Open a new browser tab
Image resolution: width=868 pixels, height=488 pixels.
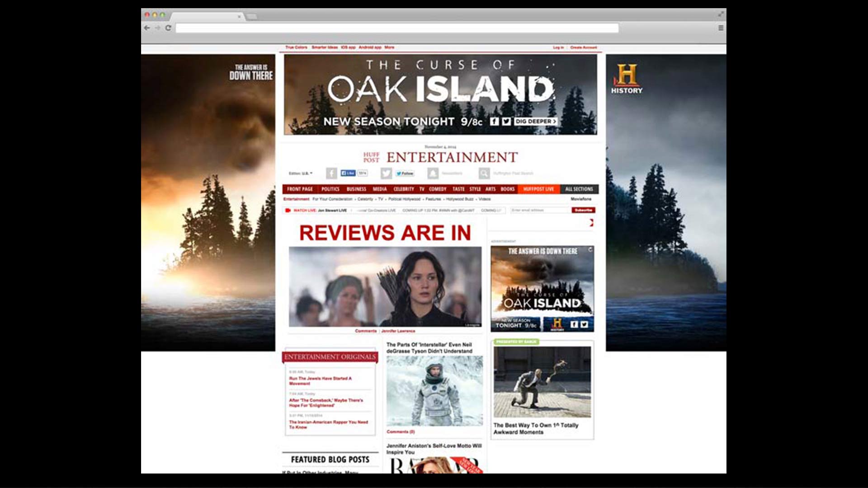tap(252, 17)
